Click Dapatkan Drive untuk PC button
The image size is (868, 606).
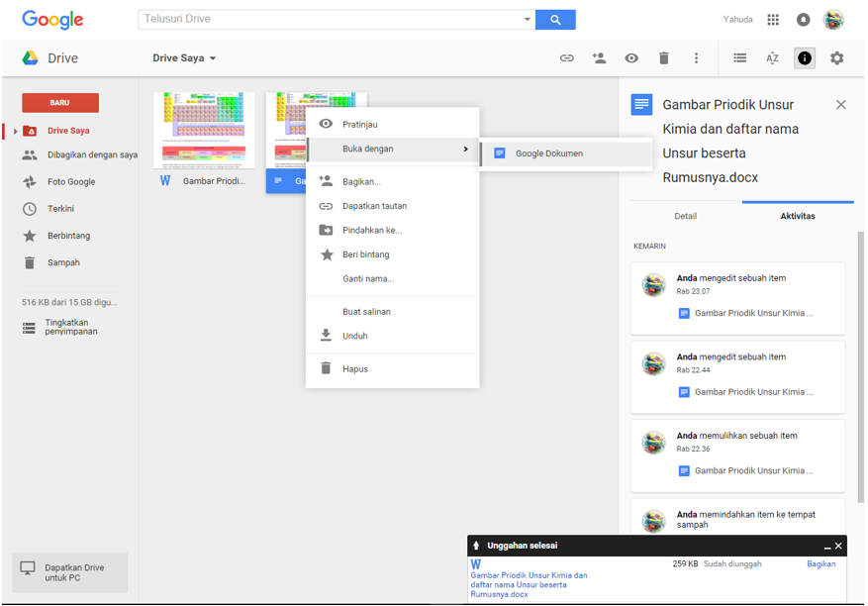69,572
